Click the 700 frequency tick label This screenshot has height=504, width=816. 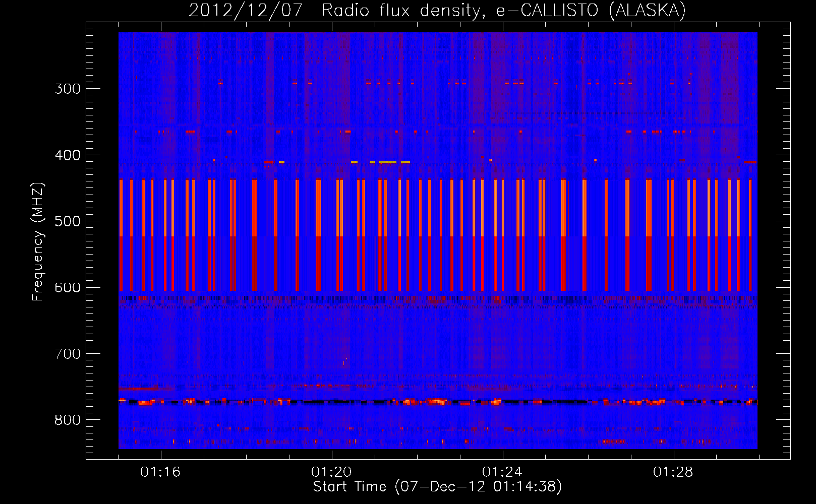pyautogui.click(x=68, y=354)
